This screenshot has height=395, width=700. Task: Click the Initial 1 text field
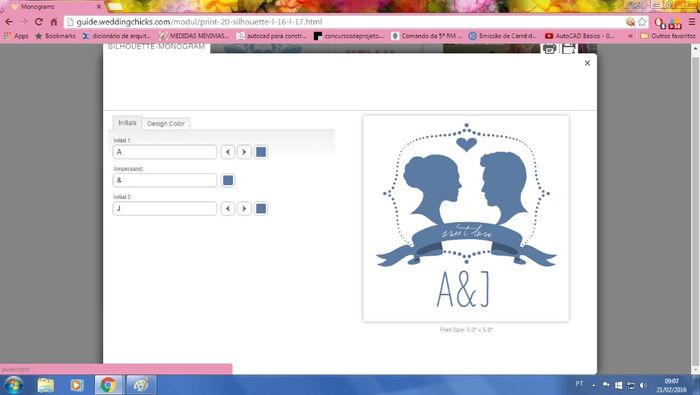tap(165, 152)
